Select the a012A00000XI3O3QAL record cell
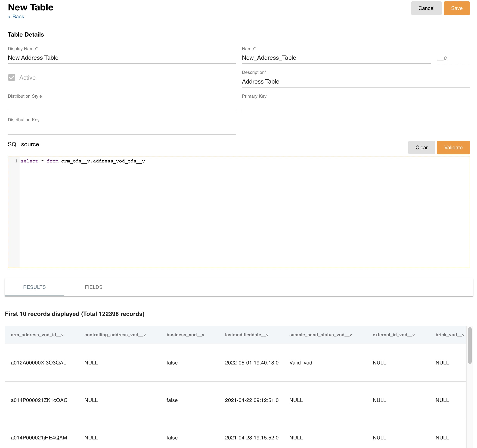 click(x=38, y=363)
